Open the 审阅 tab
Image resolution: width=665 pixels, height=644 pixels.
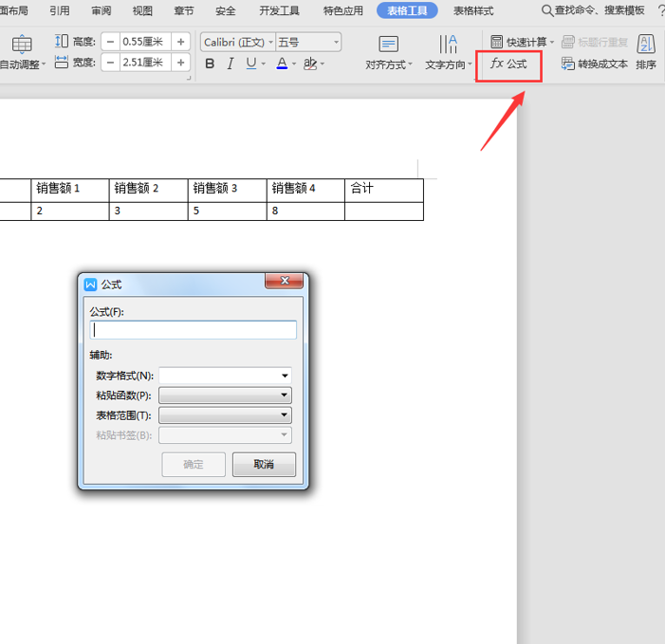[x=101, y=10]
